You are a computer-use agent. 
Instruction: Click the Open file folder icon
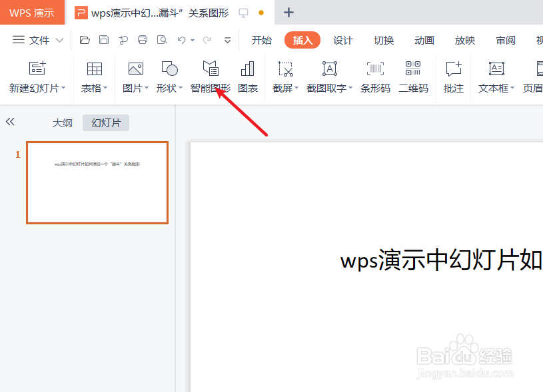(x=85, y=40)
